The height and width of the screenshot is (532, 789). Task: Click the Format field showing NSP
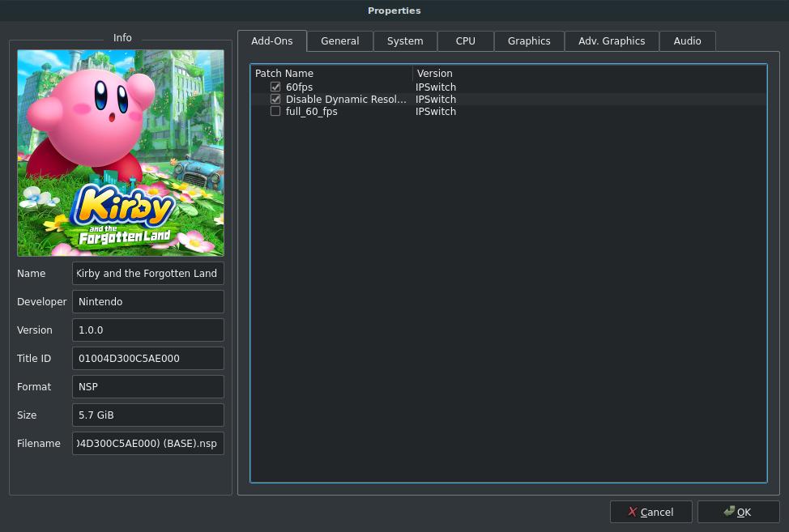pos(148,387)
